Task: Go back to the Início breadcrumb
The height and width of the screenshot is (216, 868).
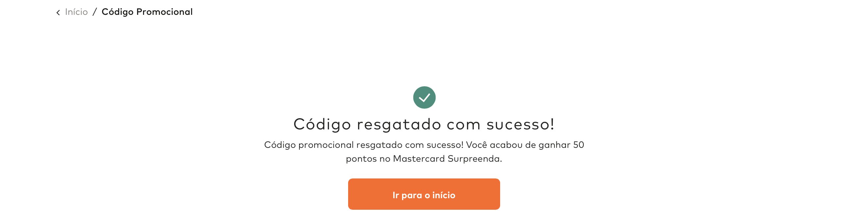Action: pyautogui.click(x=76, y=12)
